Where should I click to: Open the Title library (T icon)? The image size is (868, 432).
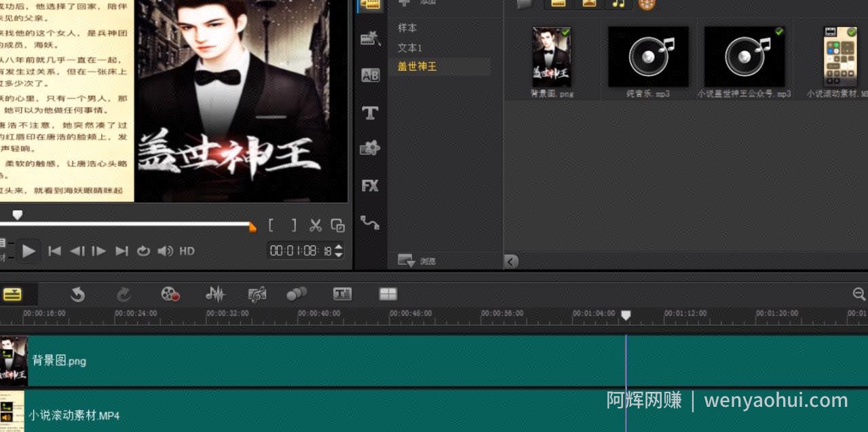click(x=370, y=113)
